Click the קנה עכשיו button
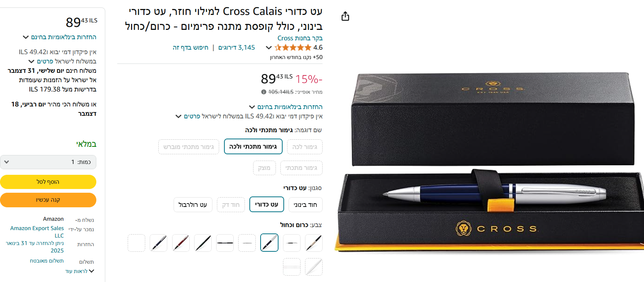This screenshot has width=644, height=282. (48, 200)
